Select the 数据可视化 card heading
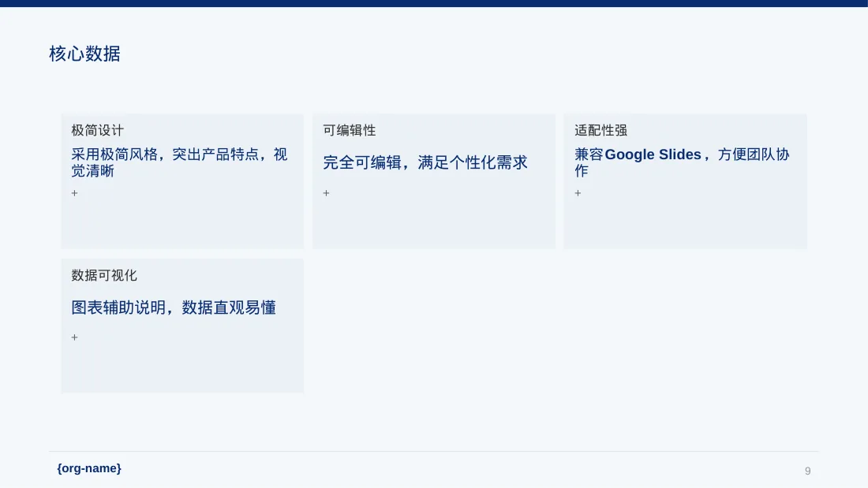Image resolution: width=868 pixels, height=488 pixels. (x=104, y=276)
